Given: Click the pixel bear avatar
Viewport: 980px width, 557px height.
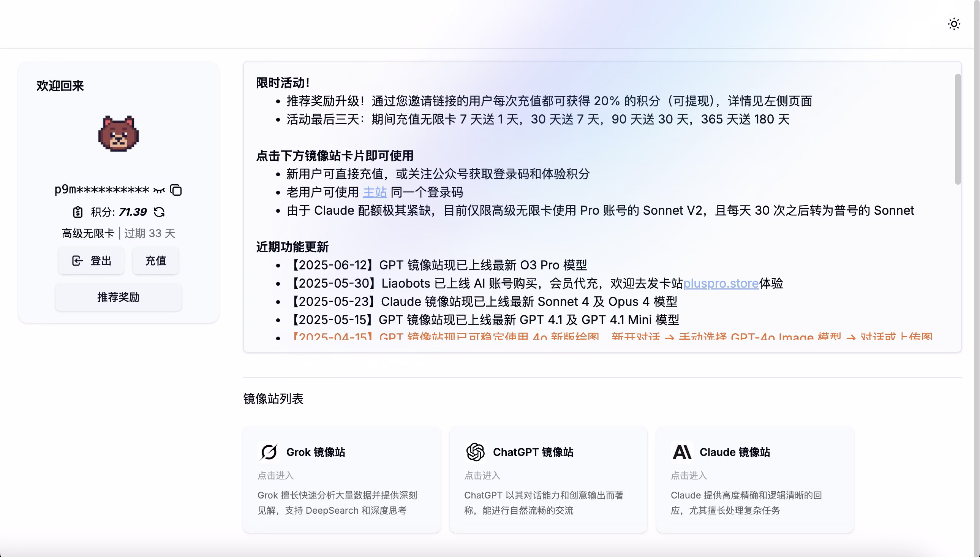Looking at the screenshot, I should (119, 133).
